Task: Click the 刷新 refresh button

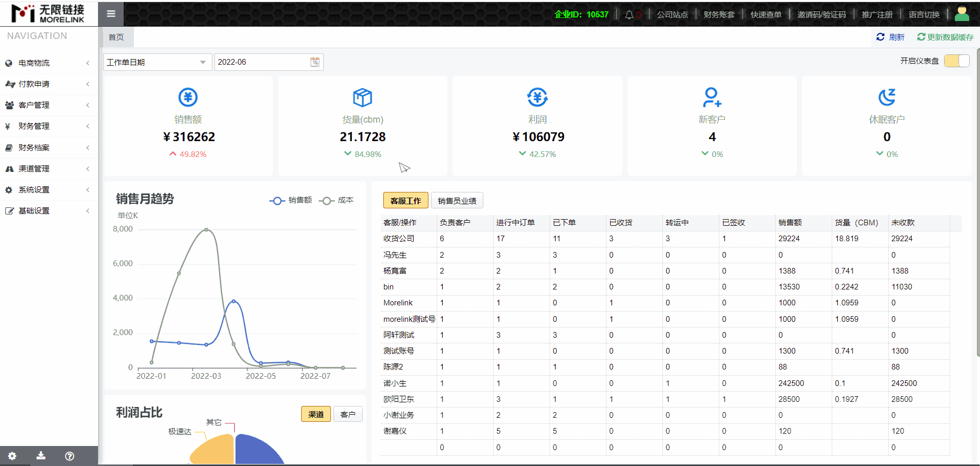Action: pyautogui.click(x=891, y=37)
